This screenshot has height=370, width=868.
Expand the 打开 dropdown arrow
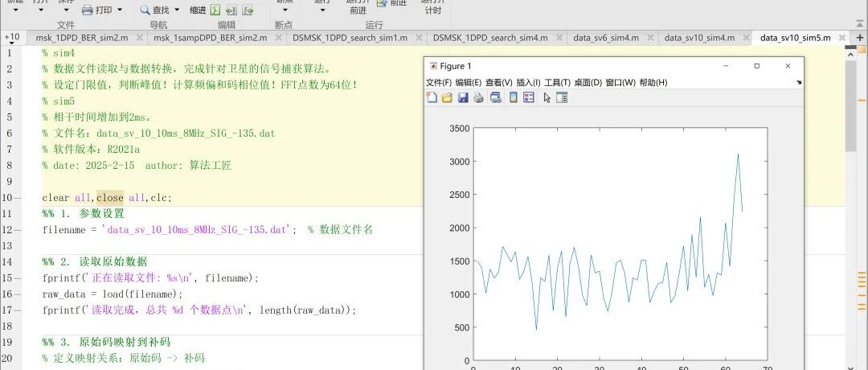(x=42, y=10)
